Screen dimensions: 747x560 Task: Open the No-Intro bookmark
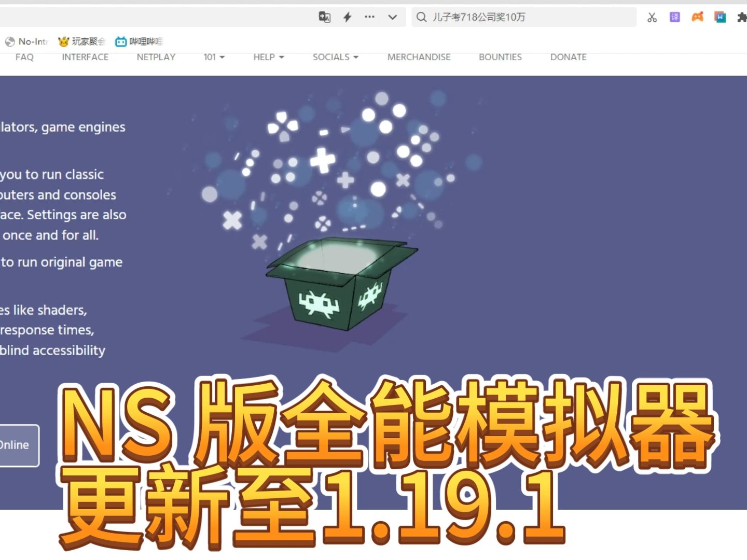point(26,41)
